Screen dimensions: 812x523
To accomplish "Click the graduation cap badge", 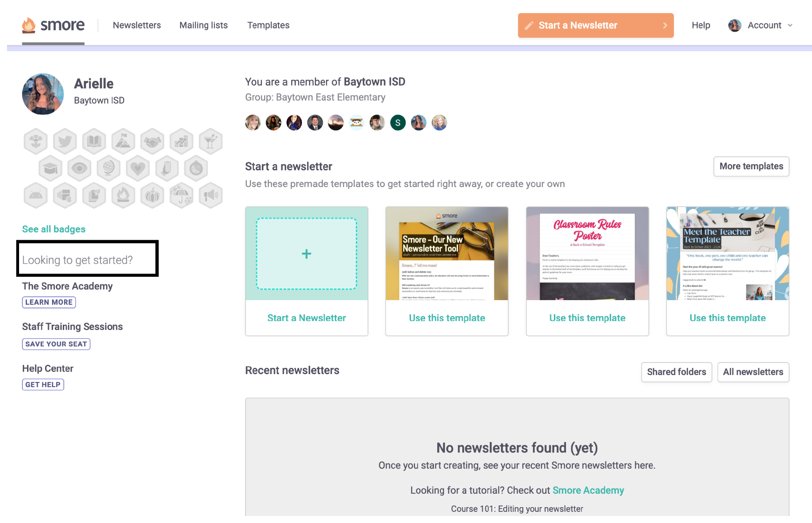I will coord(50,168).
